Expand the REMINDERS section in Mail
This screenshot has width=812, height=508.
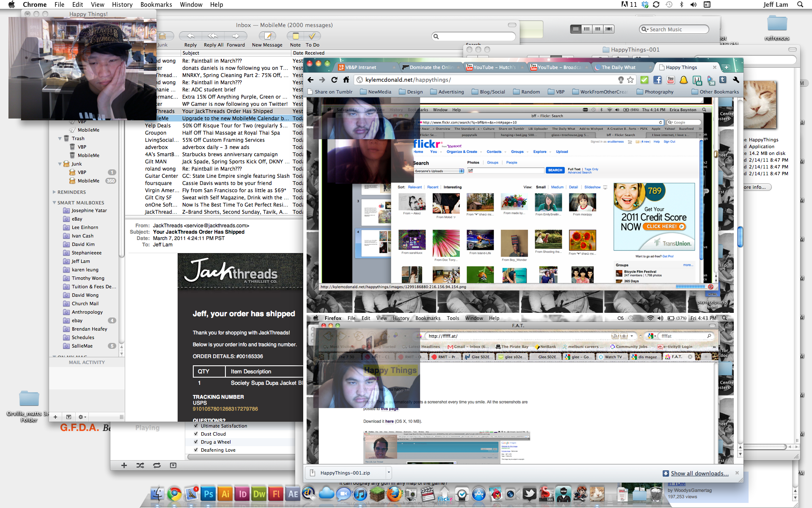coord(54,192)
